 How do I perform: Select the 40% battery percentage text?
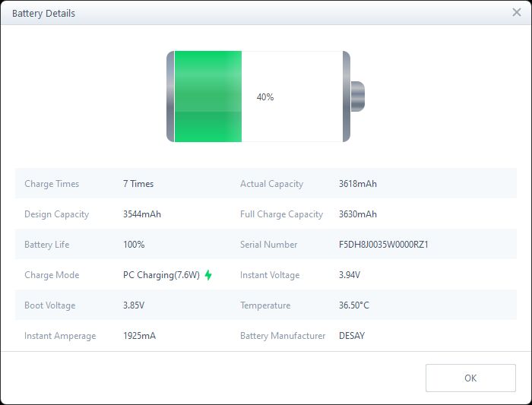265,97
